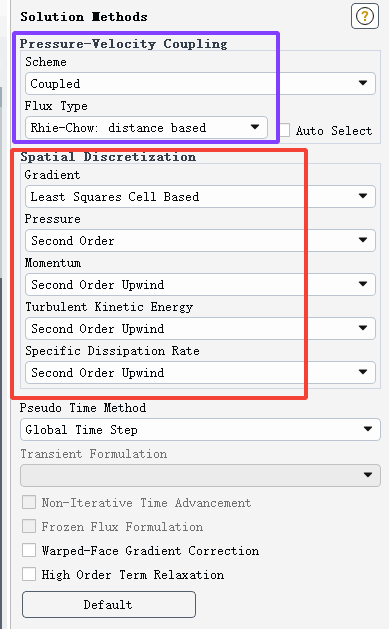The image size is (389, 629).
Task: Open the Coupled scheme combo box
Action: coord(200,83)
